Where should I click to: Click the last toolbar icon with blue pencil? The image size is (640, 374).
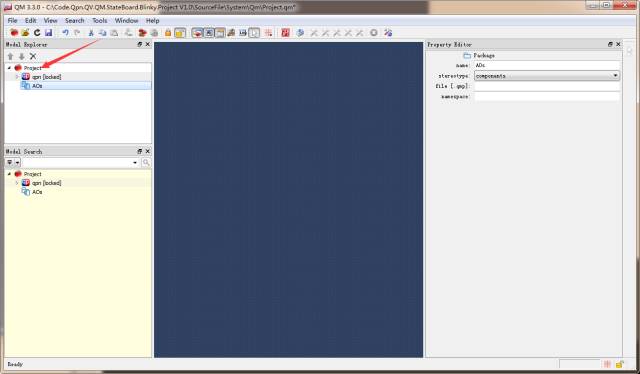[388, 33]
